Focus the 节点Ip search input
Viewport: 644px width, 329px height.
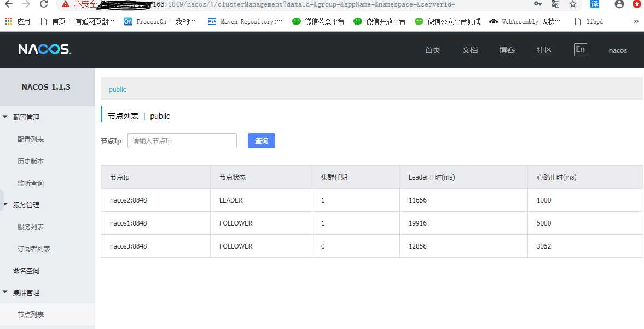182,141
